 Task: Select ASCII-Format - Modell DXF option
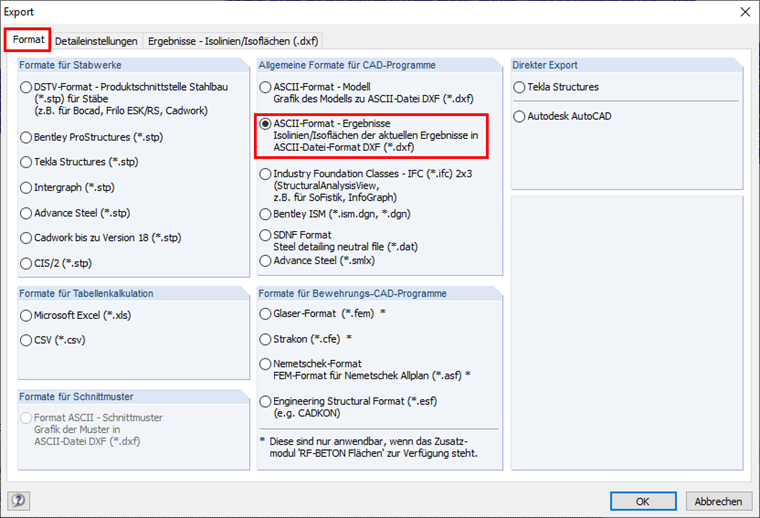(266, 87)
